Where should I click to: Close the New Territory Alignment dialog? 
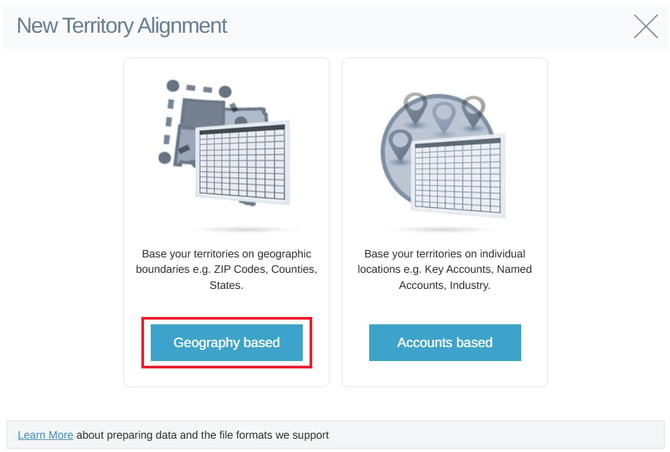point(646,26)
